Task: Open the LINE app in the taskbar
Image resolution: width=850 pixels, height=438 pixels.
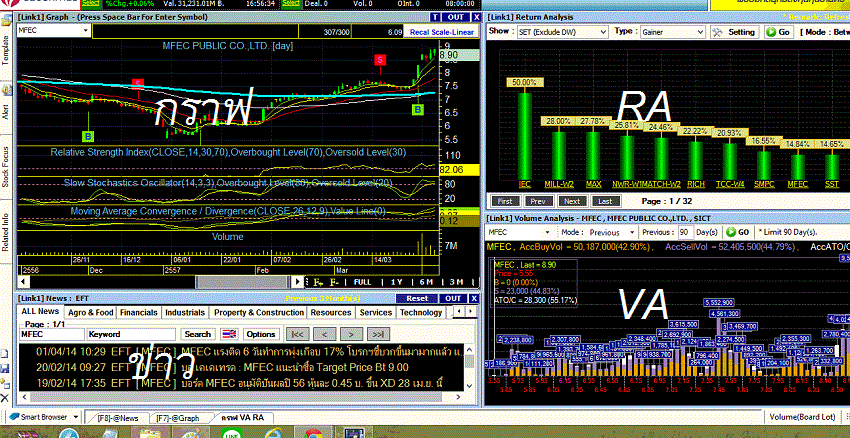Action: (231, 433)
